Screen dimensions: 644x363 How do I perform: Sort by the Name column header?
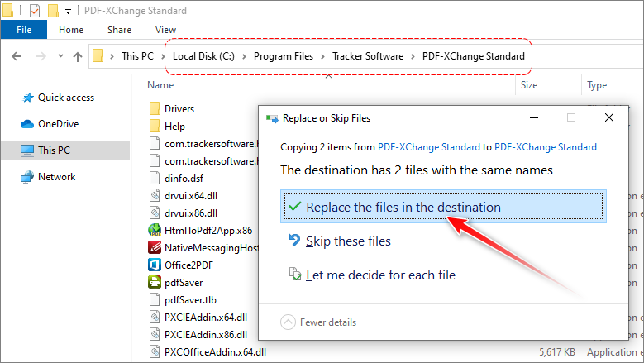pos(160,85)
